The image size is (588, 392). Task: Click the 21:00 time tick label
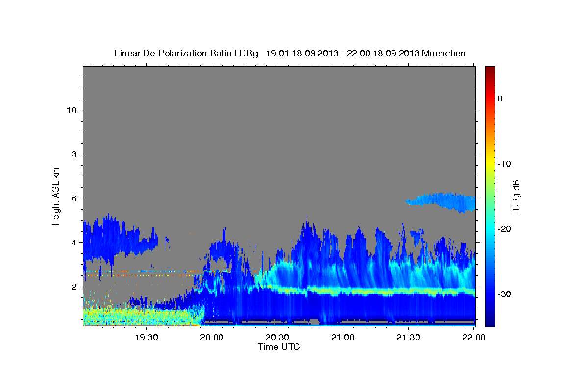point(343,337)
